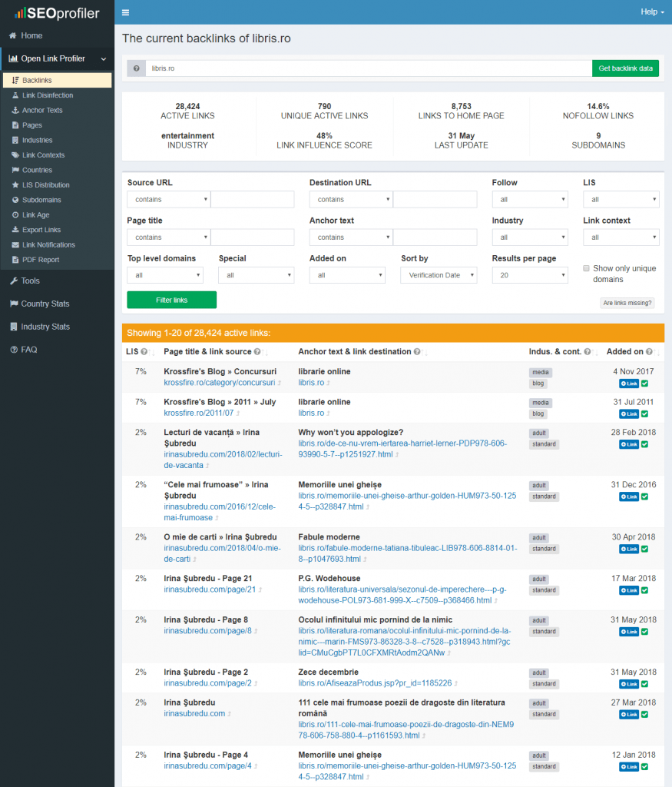Viewport: 672px width, 787px height.
Task: Open Link context dropdown
Action: click(x=621, y=237)
